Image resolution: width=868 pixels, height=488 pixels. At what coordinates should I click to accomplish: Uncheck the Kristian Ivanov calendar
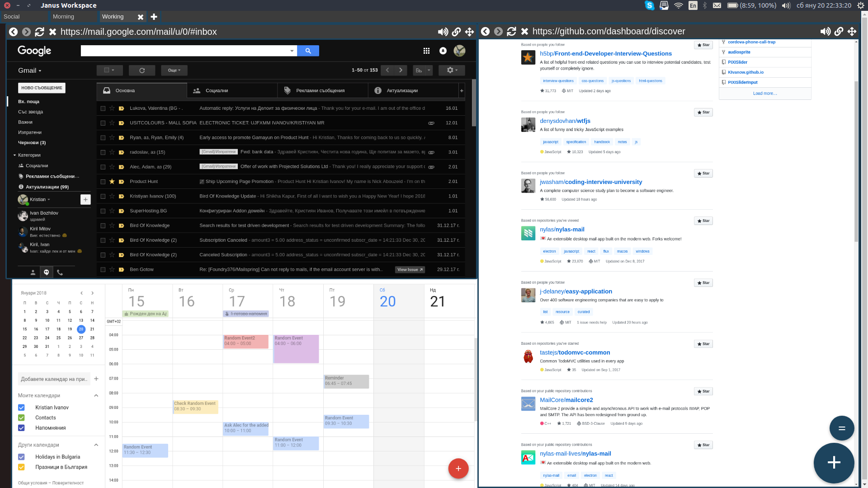pos(21,407)
